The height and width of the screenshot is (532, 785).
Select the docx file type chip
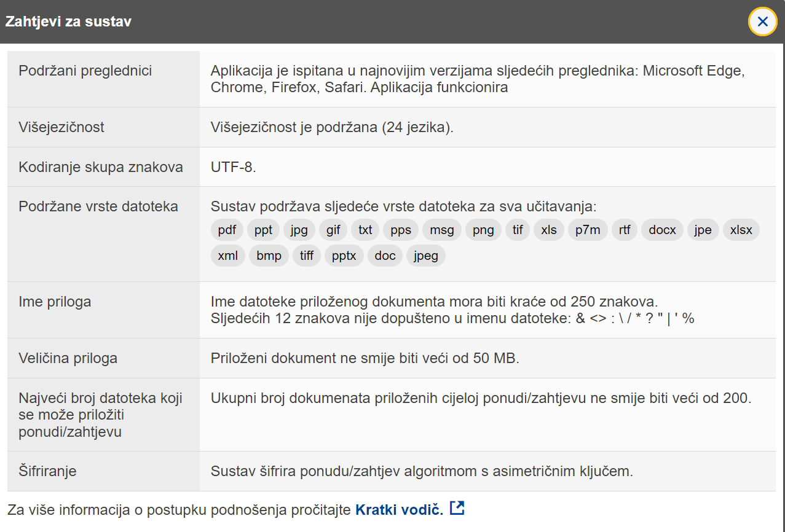(662, 230)
